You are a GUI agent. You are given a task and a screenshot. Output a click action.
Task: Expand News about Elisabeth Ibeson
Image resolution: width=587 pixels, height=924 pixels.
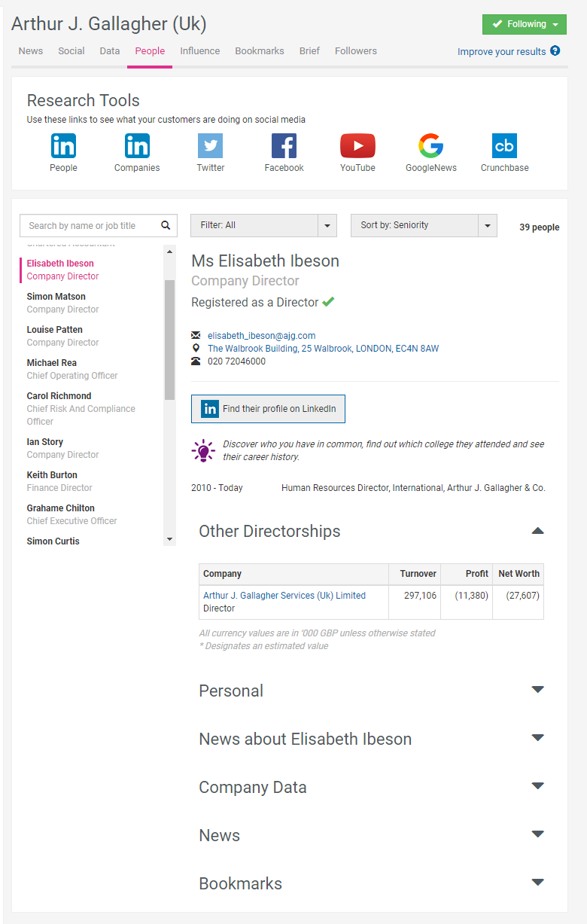click(537, 738)
